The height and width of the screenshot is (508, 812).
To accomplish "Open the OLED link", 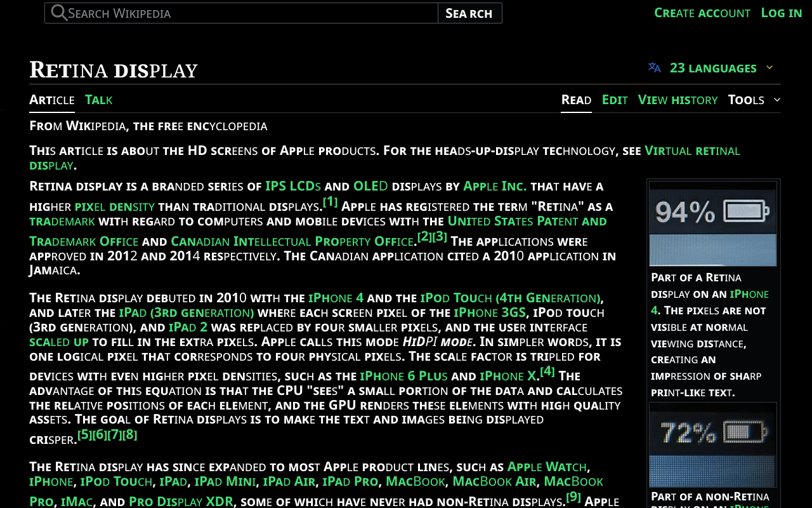I will [x=370, y=186].
